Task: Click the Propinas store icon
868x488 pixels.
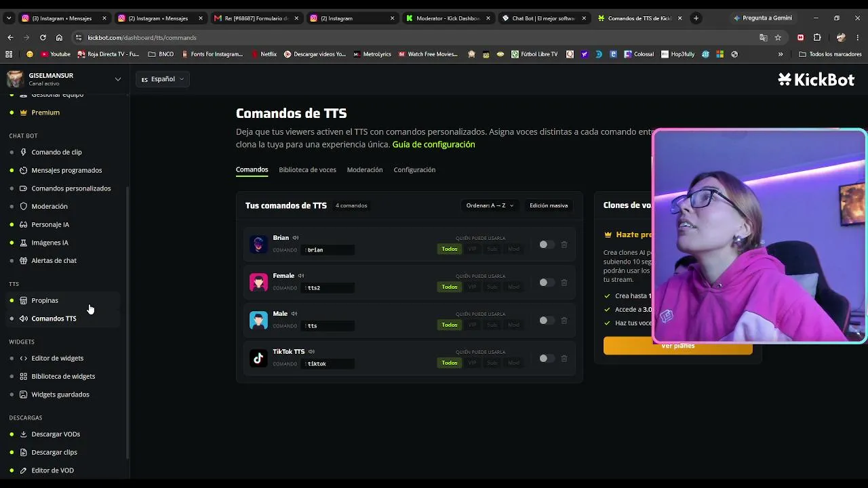Action: tap(24, 300)
